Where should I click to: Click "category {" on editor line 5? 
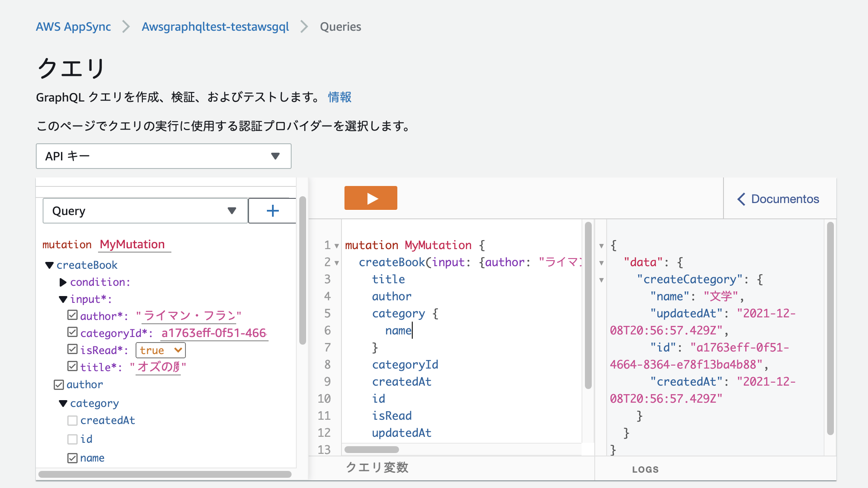(x=405, y=314)
